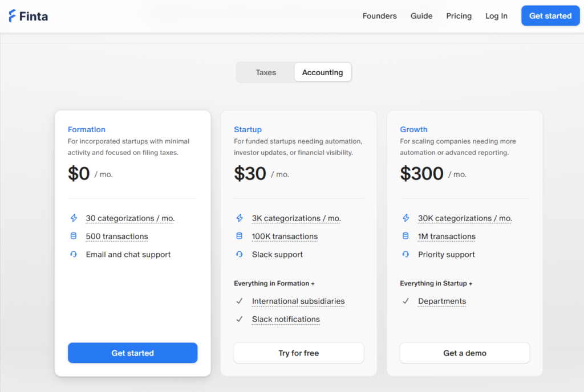584x392 pixels.
Task: Switch to the Taxes pricing view
Action: click(266, 72)
